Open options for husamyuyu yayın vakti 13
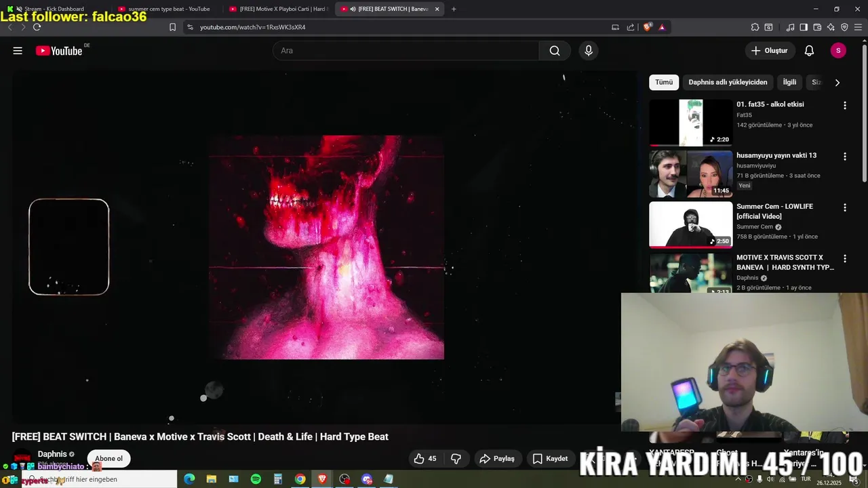The height and width of the screenshot is (488, 868). [x=845, y=157]
